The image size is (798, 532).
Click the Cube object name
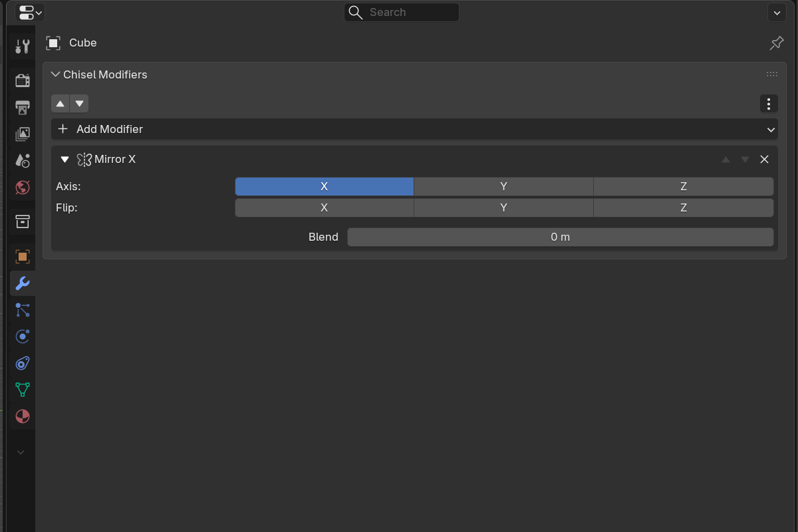(83, 43)
